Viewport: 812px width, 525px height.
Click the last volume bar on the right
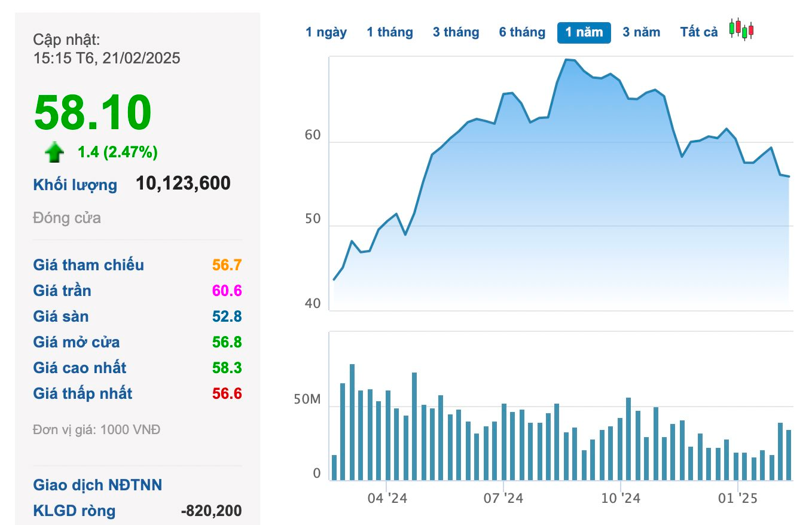tap(789, 455)
